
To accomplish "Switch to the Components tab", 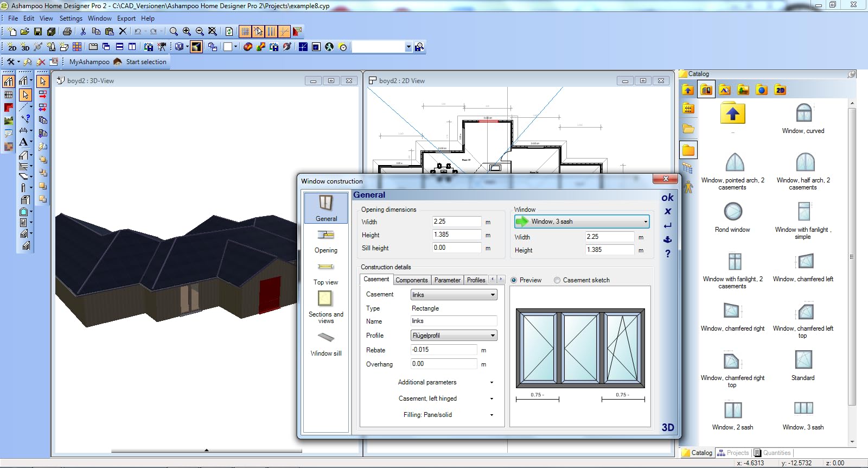I will click(411, 280).
